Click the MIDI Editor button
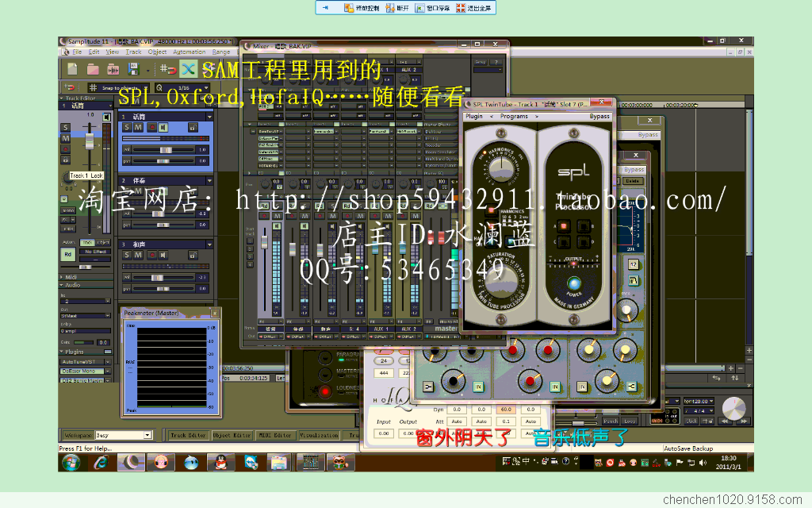Screen dimensions: 812x508 click(x=275, y=436)
